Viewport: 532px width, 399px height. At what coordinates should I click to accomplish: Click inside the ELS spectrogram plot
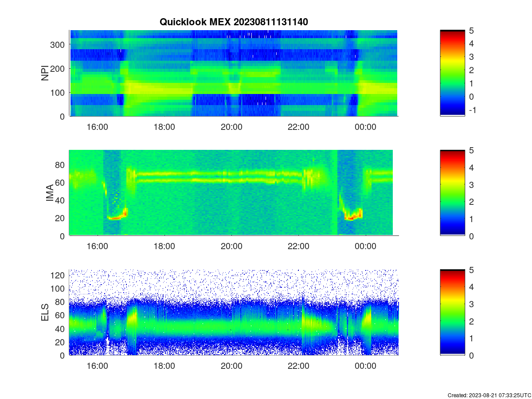point(234,313)
